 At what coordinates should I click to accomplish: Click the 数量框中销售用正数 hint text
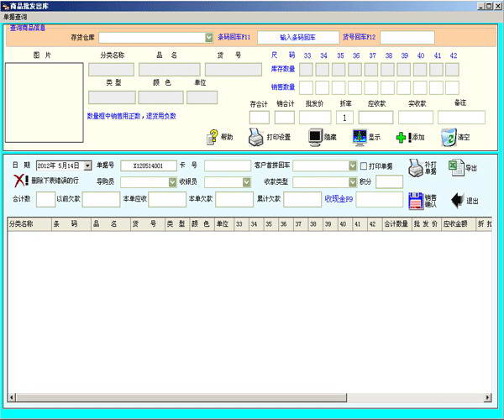[x=132, y=116]
